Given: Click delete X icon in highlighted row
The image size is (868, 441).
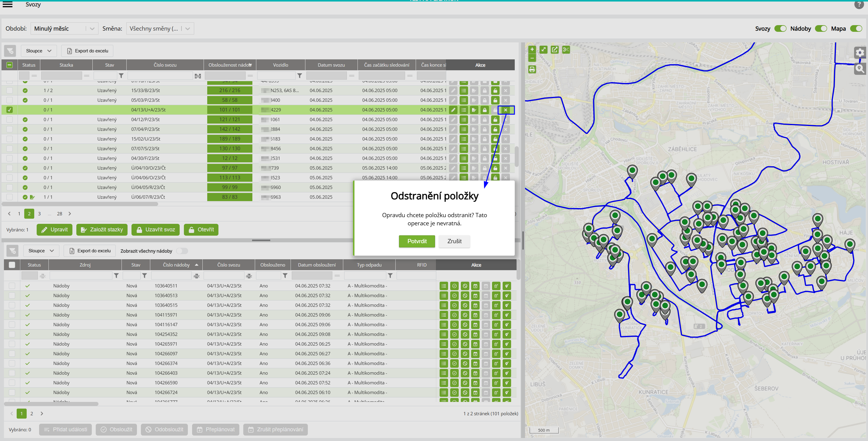Looking at the screenshot, I should 505,110.
